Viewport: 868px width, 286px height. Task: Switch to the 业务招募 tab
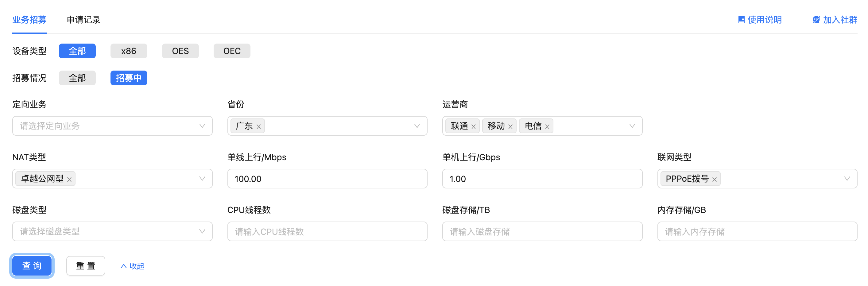tap(29, 20)
